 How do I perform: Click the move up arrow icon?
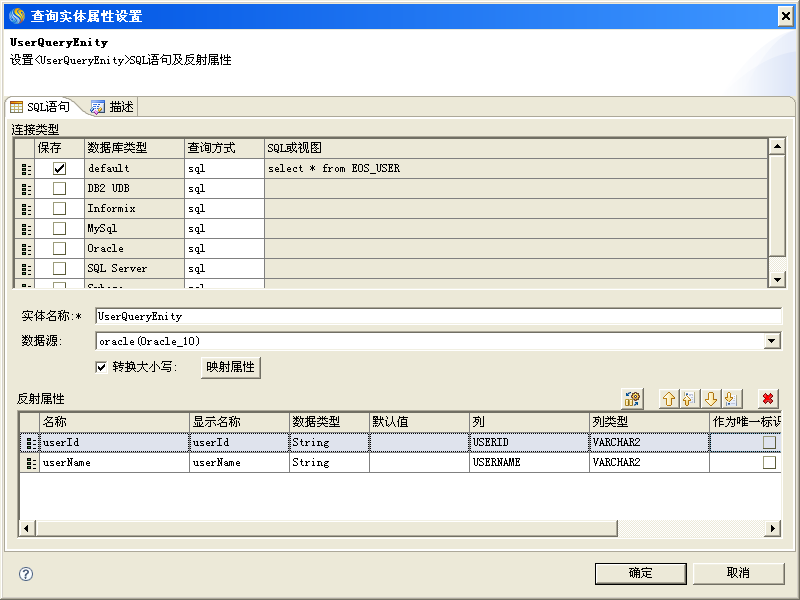669,399
